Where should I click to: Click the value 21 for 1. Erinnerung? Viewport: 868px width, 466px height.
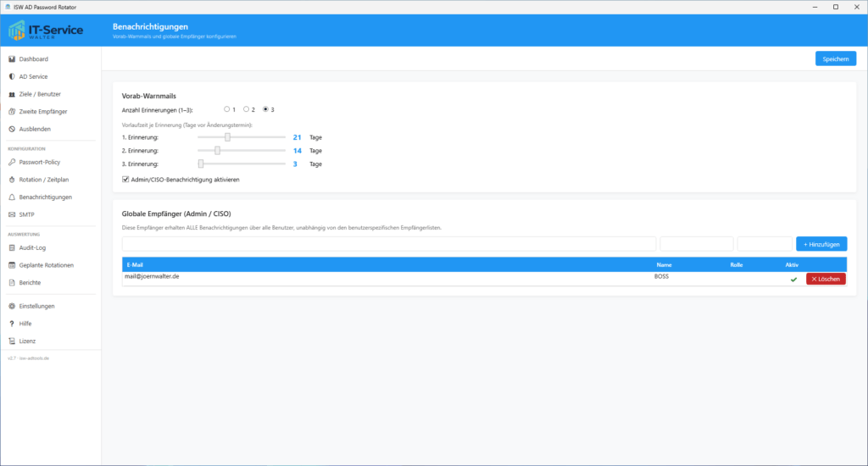point(298,137)
